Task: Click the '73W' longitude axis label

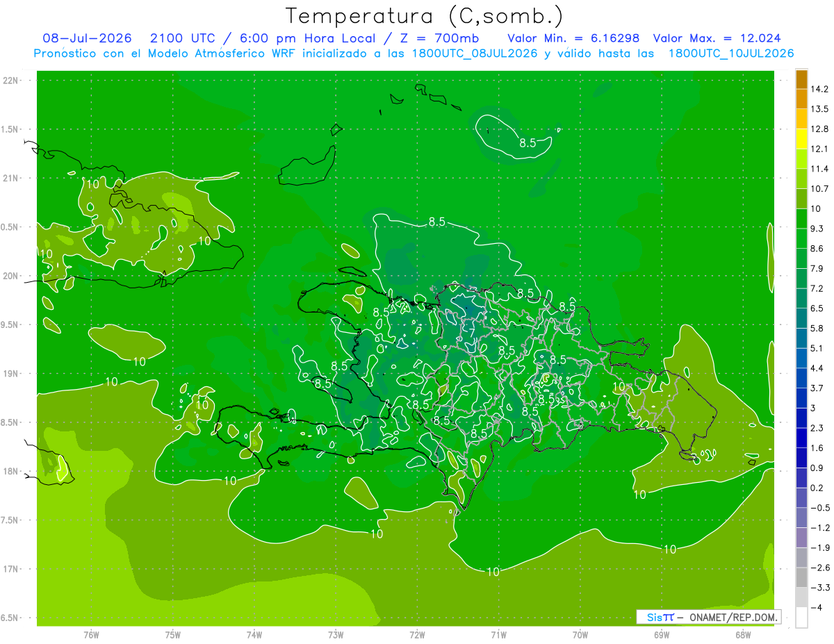Action: [336, 635]
